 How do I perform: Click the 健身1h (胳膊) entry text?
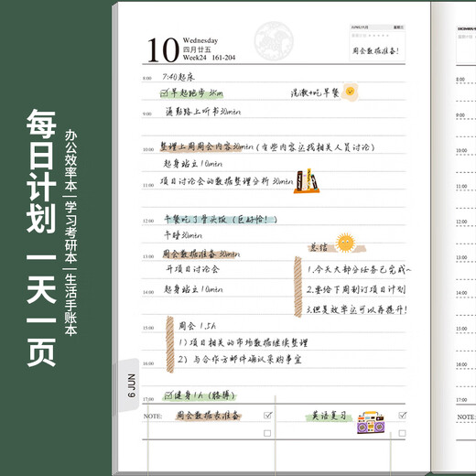click(x=205, y=395)
